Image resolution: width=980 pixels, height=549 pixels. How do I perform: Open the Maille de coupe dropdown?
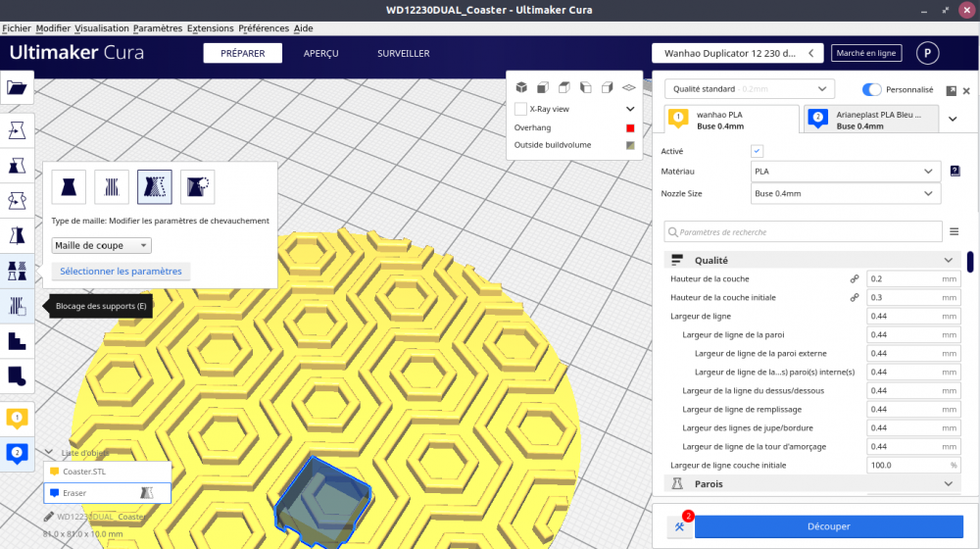click(102, 246)
